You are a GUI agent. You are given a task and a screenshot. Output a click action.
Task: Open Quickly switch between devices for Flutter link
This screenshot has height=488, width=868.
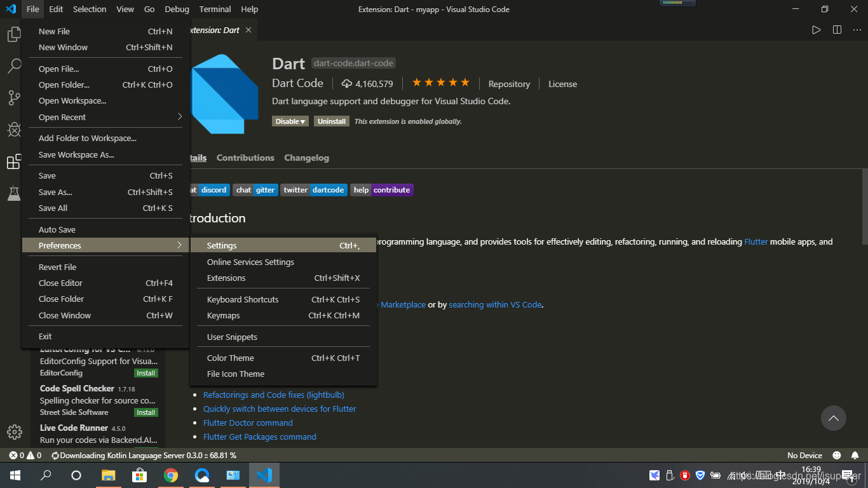tap(280, 409)
